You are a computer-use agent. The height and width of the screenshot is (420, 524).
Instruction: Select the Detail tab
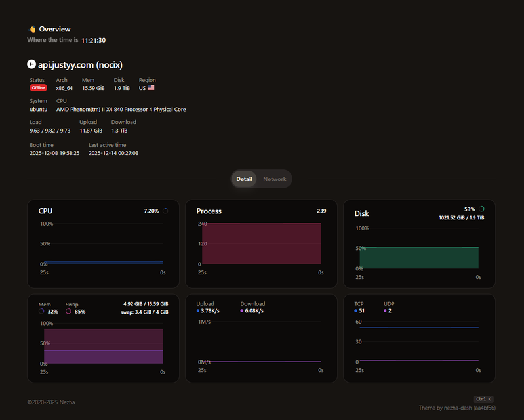point(244,179)
